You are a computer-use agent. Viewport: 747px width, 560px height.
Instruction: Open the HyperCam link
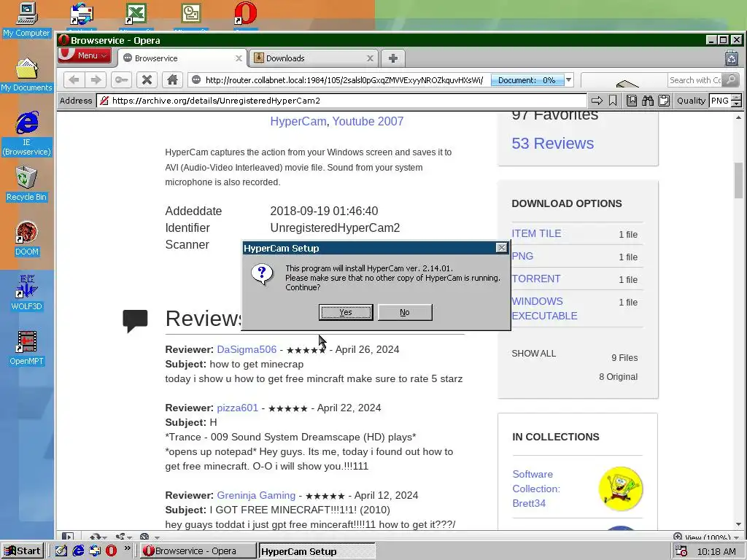point(298,122)
